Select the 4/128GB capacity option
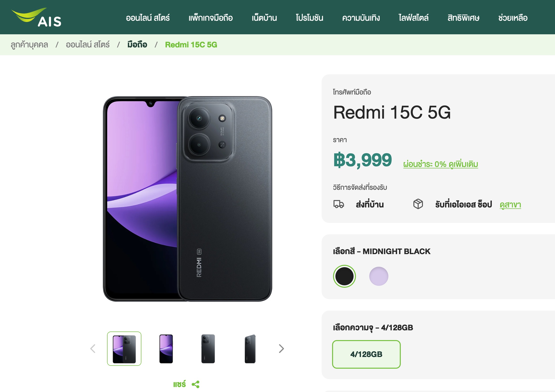Screen dimensions: 555x392 coord(366,354)
